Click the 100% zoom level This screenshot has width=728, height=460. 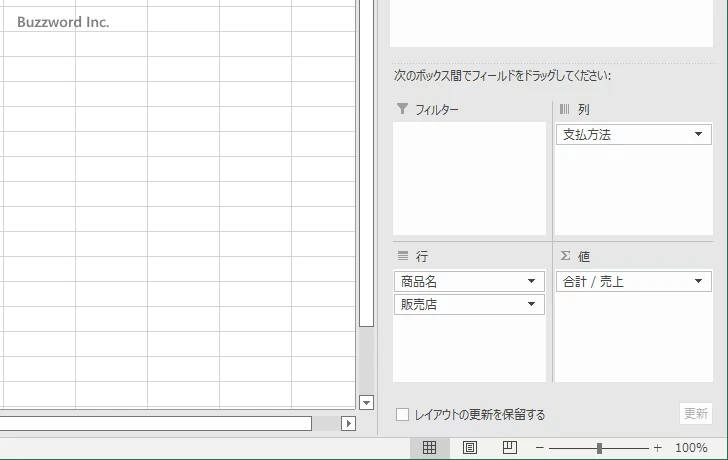(691, 448)
